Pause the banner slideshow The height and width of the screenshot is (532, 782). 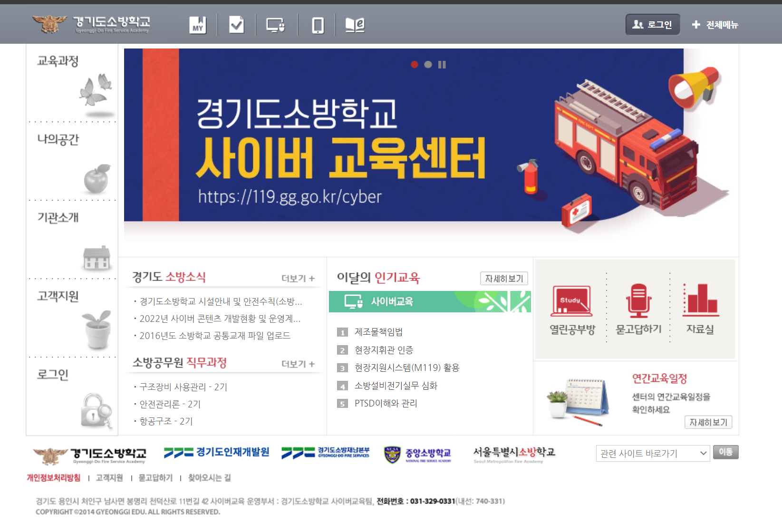click(442, 65)
